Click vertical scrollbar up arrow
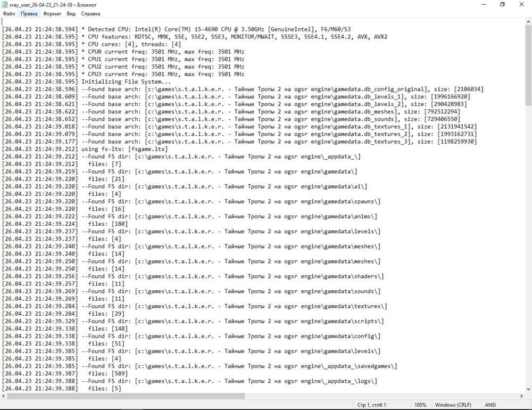Screen dimensions: 532x410 (x=528, y=21)
